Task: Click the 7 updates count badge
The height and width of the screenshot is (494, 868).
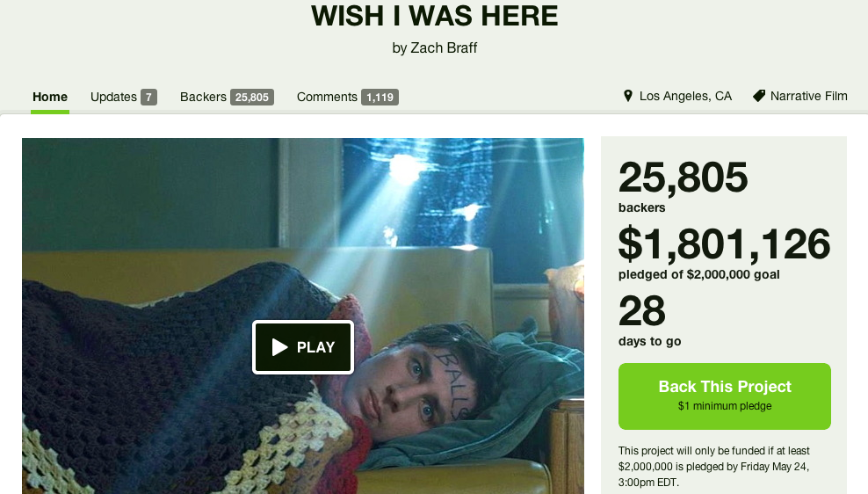Action: click(148, 98)
